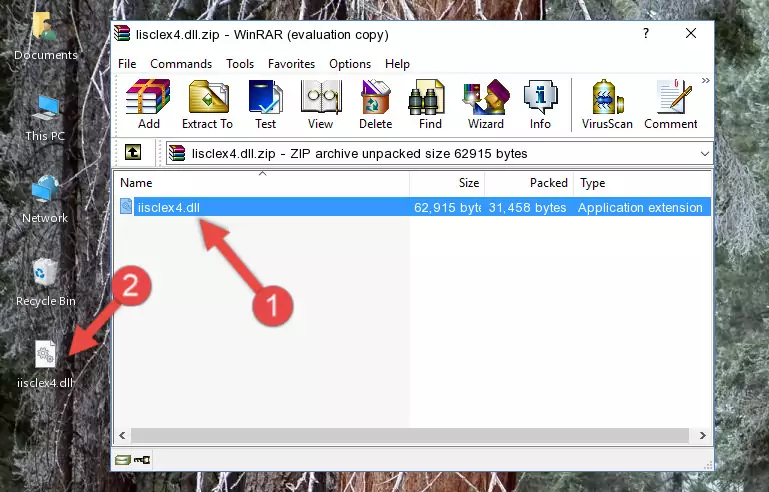Screen dimensions: 769x492
Task: Click the 31,458 bytes packed value
Action: (527, 207)
